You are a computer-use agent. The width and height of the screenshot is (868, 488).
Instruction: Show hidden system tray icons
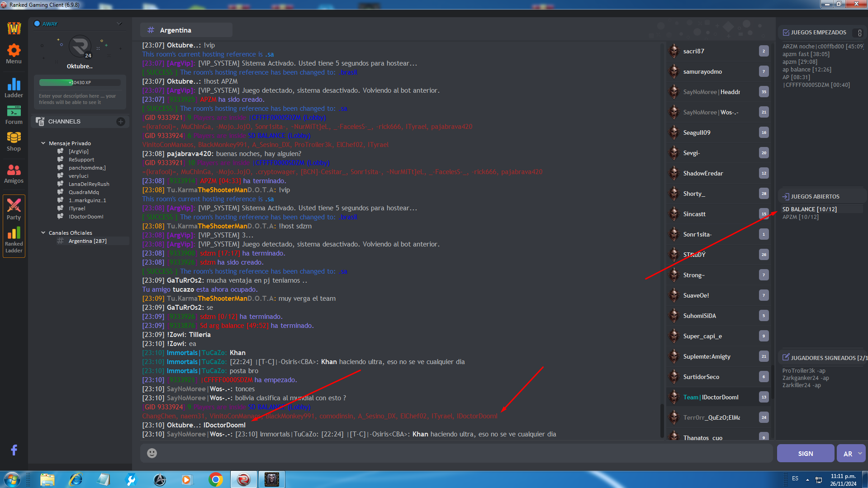point(807,479)
